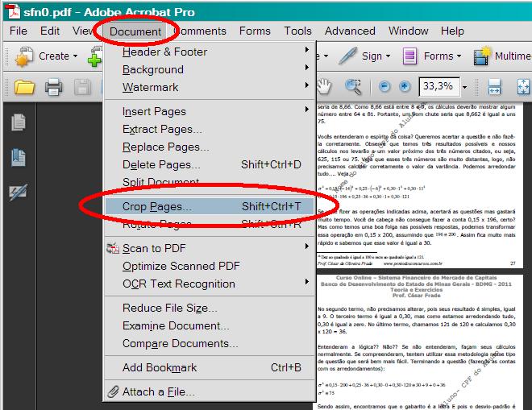Open the File menu

19,31
